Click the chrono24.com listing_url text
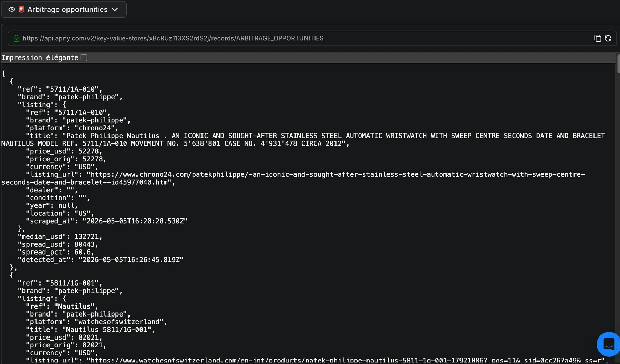This screenshot has height=364, width=620. pyautogui.click(x=293, y=178)
